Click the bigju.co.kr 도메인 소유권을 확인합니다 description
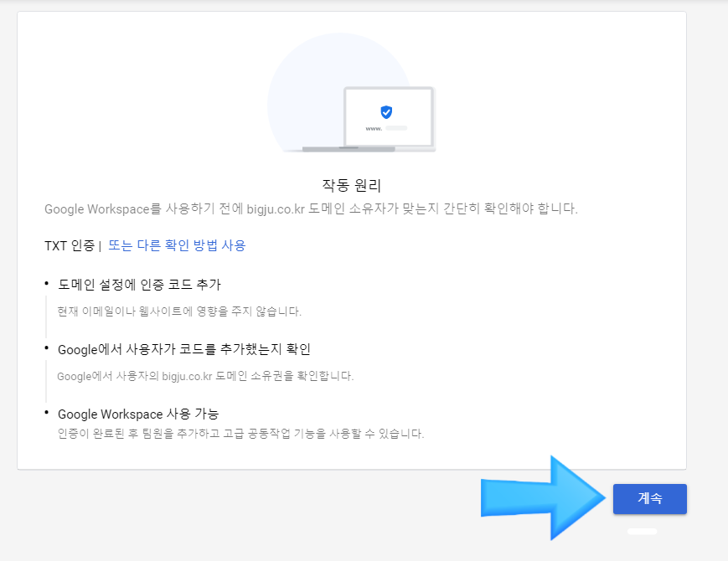Screen dimensions: 728x561 (x=205, y=376)
